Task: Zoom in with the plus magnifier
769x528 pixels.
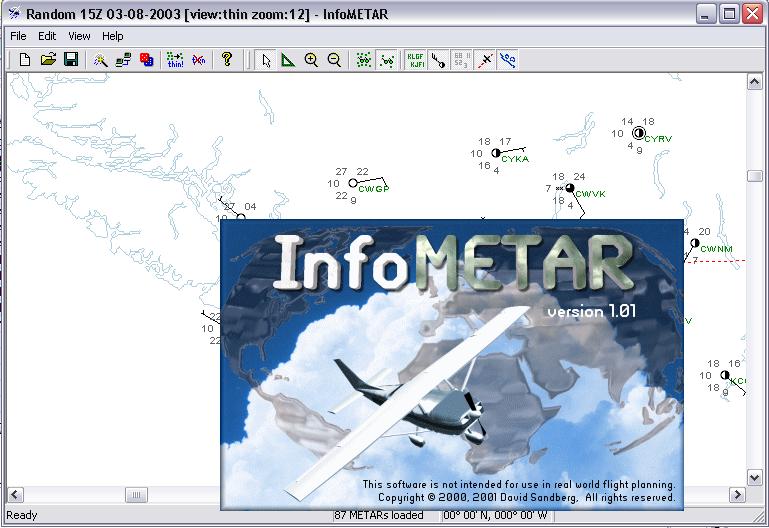Action: (311, 60)
